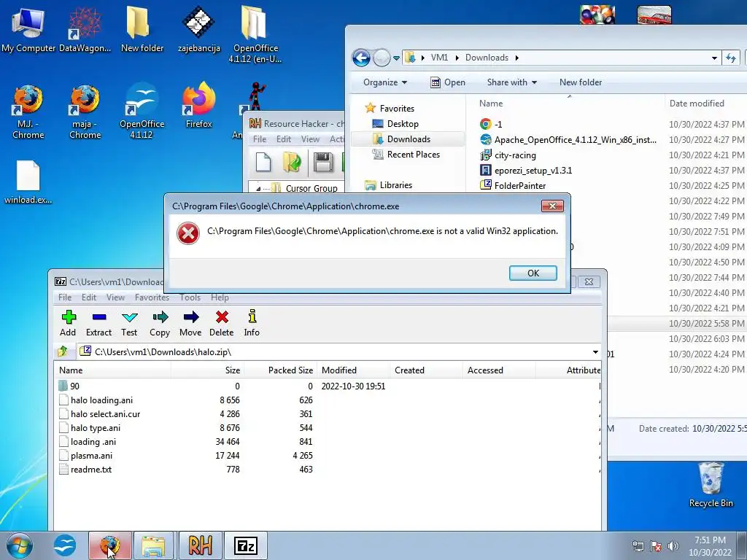Click the Copy icon in 7-Zip toolbar
The width and height of the screenshot is (747, 560).
(160, 323)
